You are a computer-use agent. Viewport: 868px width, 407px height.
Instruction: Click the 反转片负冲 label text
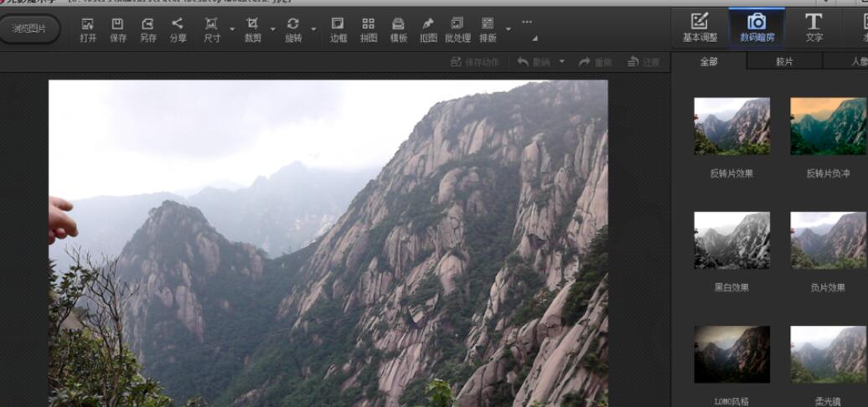click(x=828, y=173)
